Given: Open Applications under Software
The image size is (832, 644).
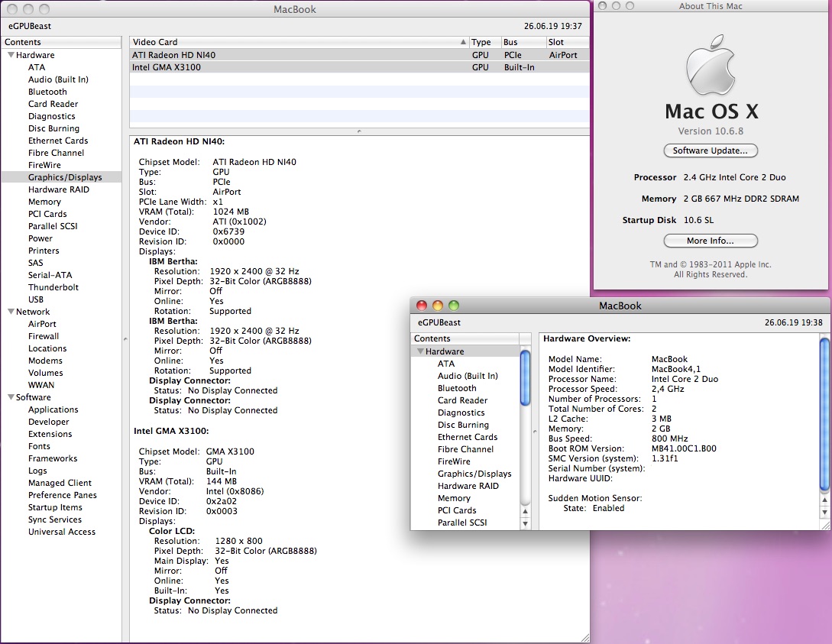Looking at the screenshot, I should click(x=53, y=409).
